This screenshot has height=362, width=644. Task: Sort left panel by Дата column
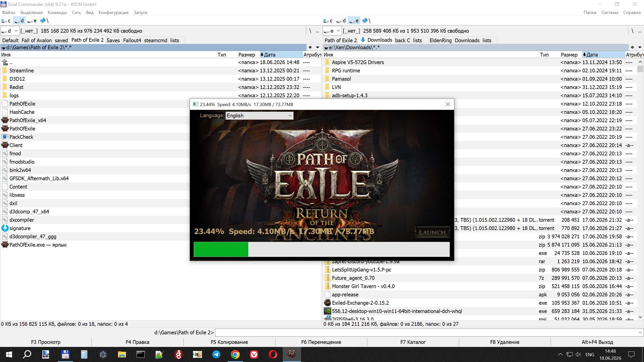tap(281, 55)
